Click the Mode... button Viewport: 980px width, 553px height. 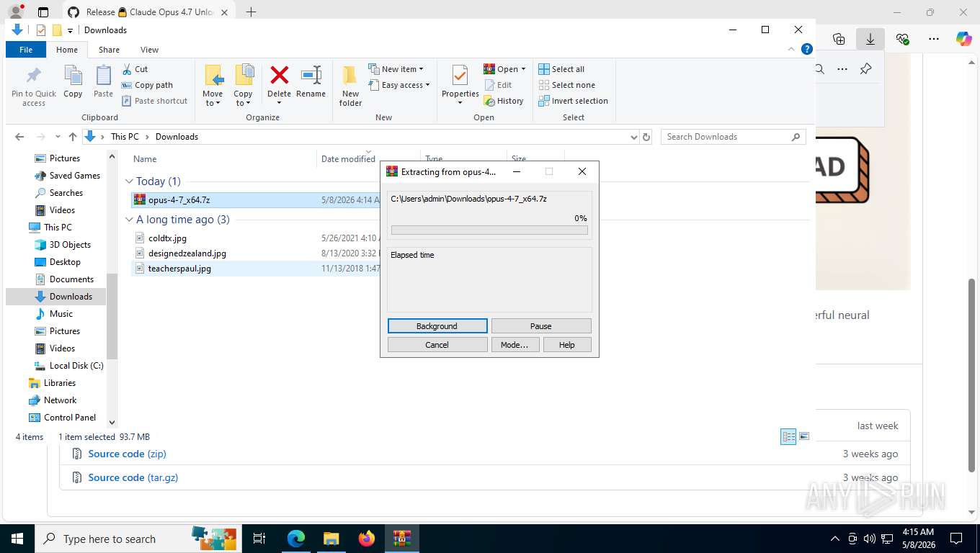514,345
